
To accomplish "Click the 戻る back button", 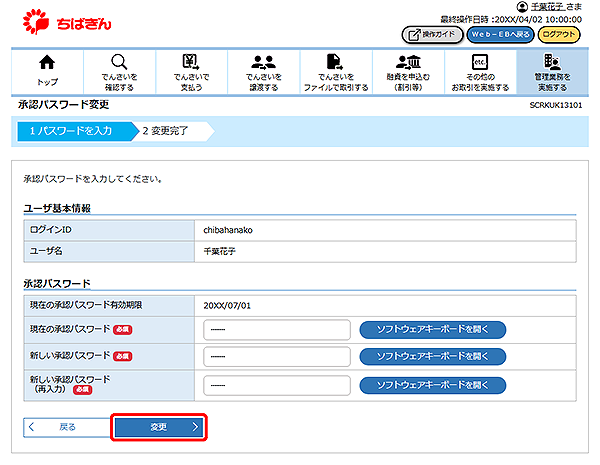I will [x=63, y=427].
